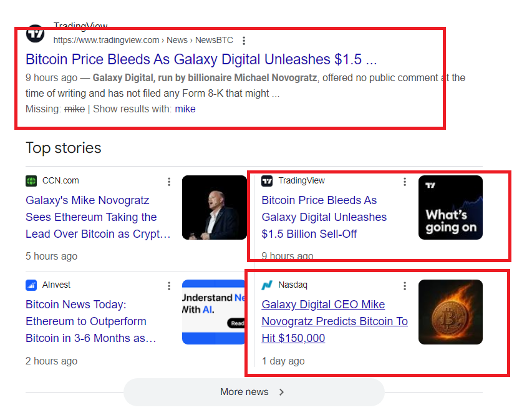Click the AInvest source icon
This screenshot has width=532, height=420.
[31, 285]
